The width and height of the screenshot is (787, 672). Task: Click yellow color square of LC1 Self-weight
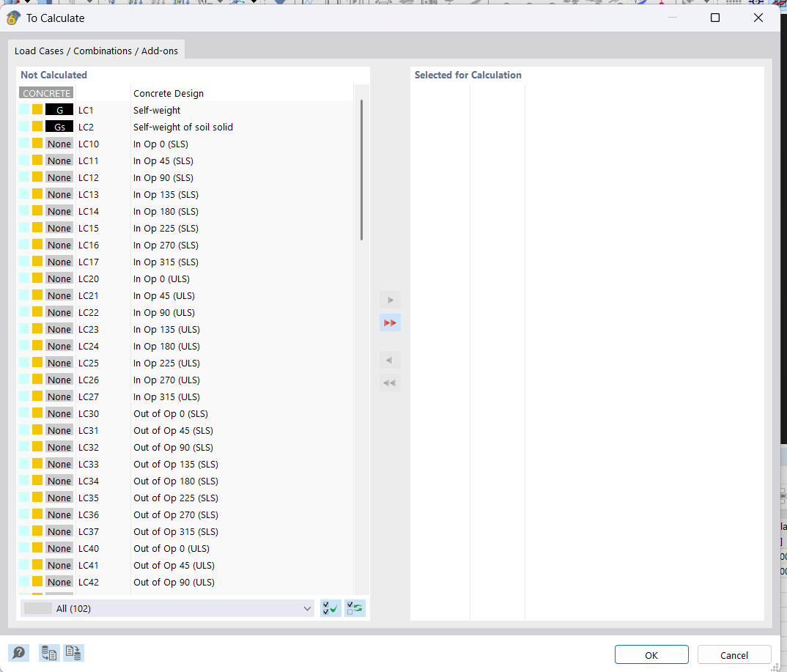pos(37,110)
